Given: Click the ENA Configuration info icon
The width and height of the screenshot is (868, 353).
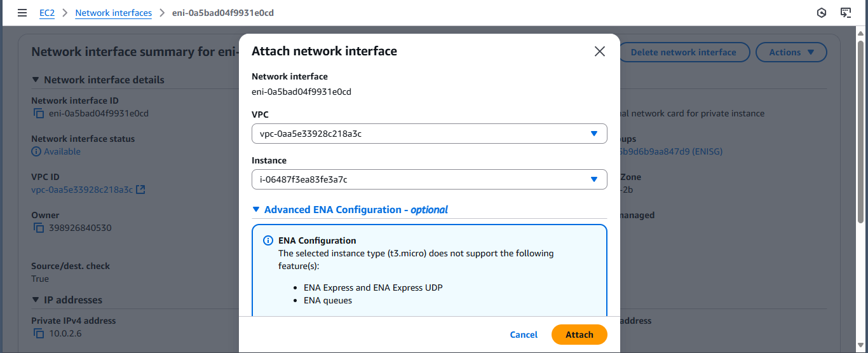Looking at the screenshot, I should [x=268, y=241].
